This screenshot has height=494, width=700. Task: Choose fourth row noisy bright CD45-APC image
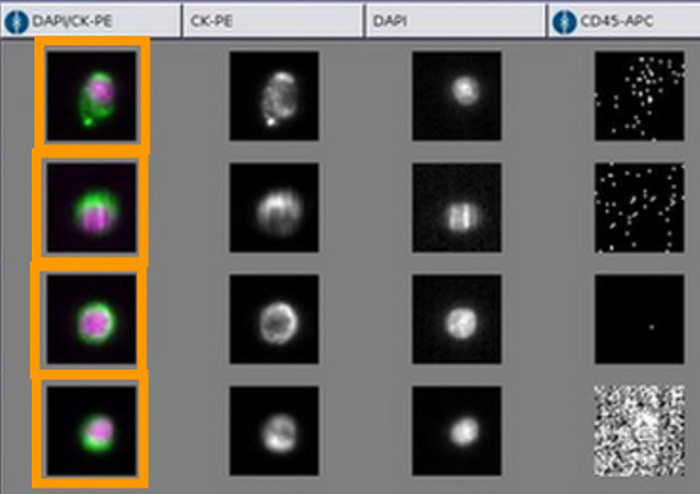click(x=639, y=431)
